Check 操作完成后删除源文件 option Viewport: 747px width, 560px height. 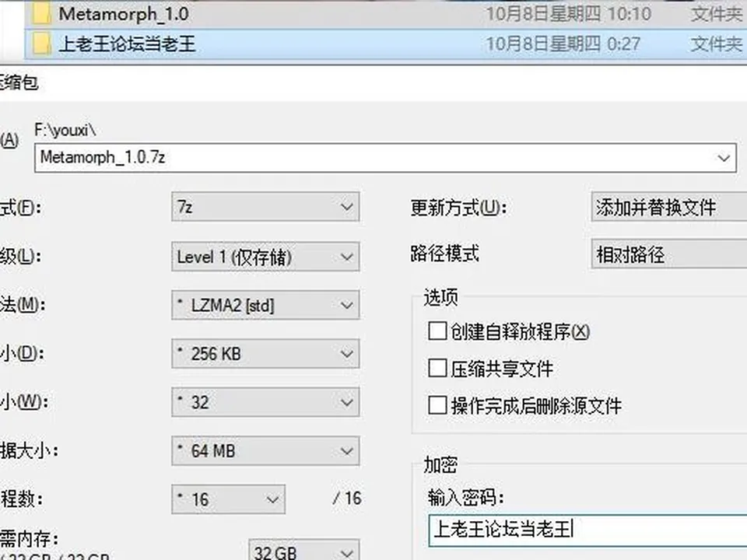coord(437,406)
